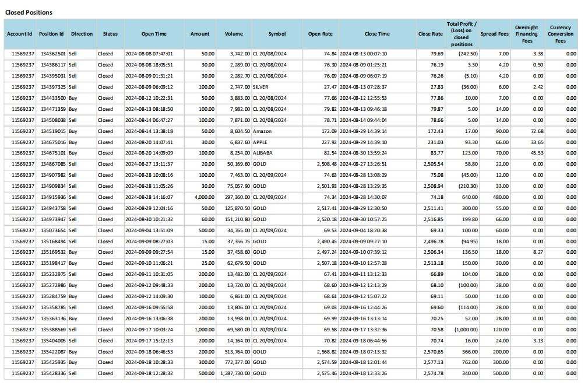This screenshot has height=385, width=588.
Task: Click the Direction column header
Action: coord(82,34)
